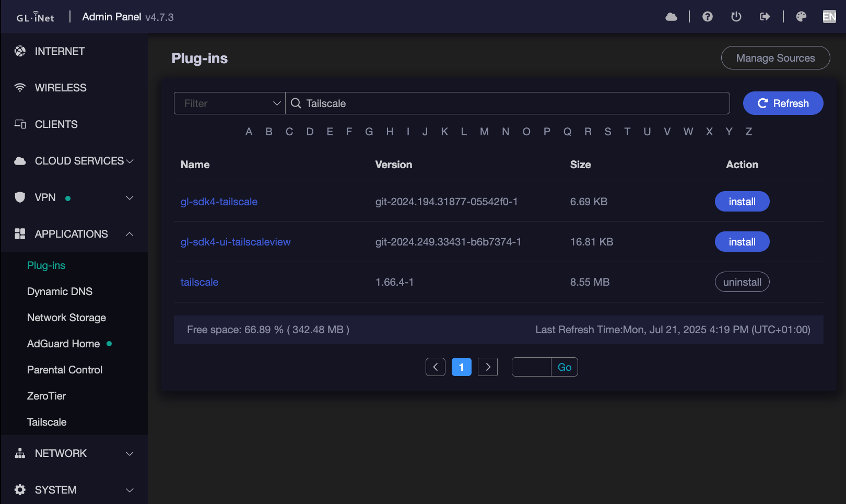Click the 8.55 MB size value
Screen dimensions: 846x504
[x=590, y=282]
